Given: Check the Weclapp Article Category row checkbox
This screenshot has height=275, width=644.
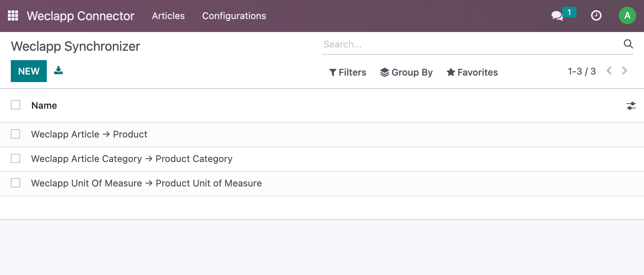Looking at the screenshot, I should click(15, 158).
